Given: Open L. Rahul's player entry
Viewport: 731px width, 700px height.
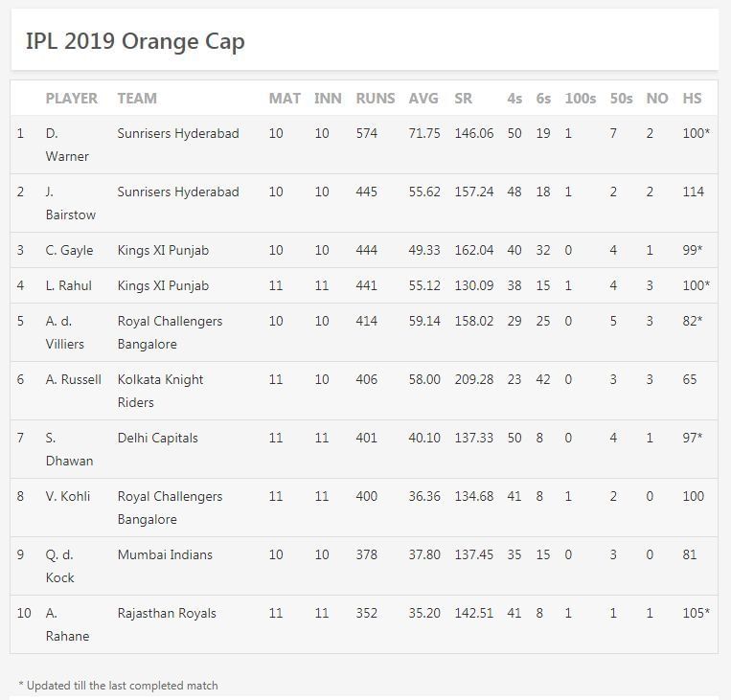Looking at the screenshot, I should [69, 285].
